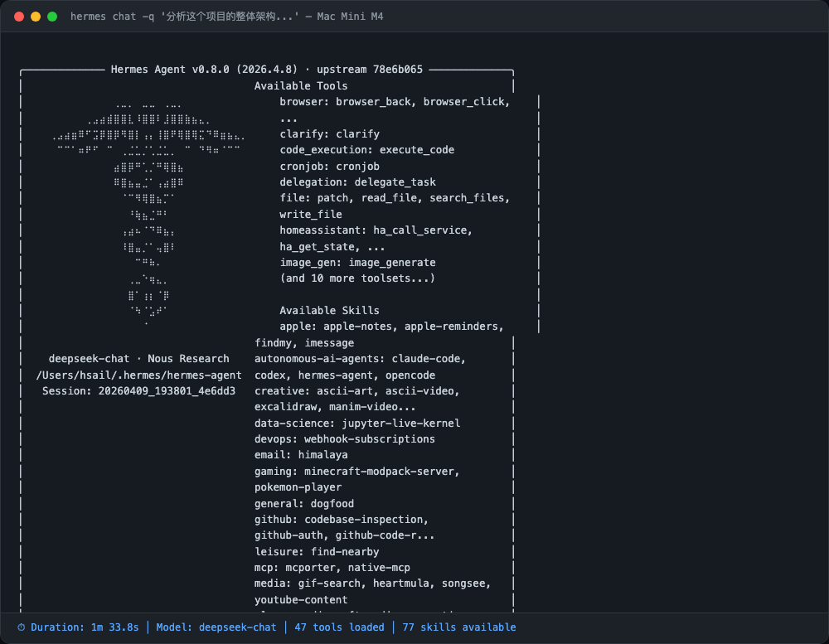Click the 'codex, hermes-agent, opencode' line

tap(345, 375)
